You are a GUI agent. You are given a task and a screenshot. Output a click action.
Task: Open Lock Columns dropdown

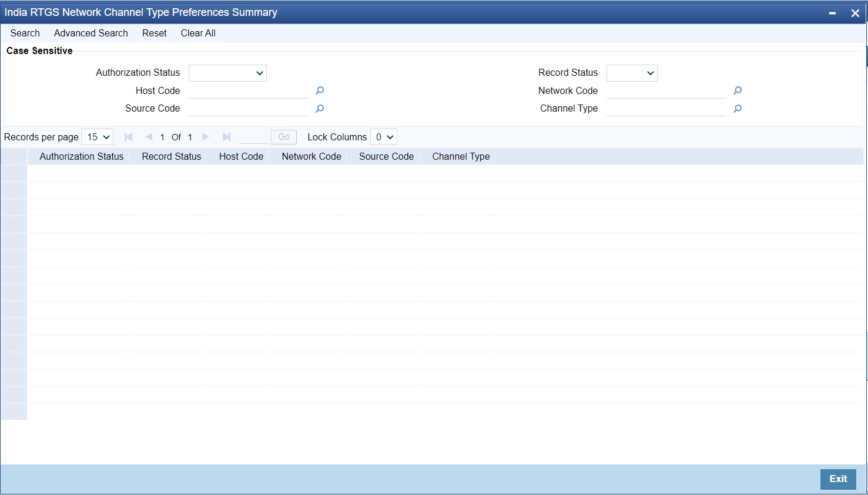tap(384, 137)
